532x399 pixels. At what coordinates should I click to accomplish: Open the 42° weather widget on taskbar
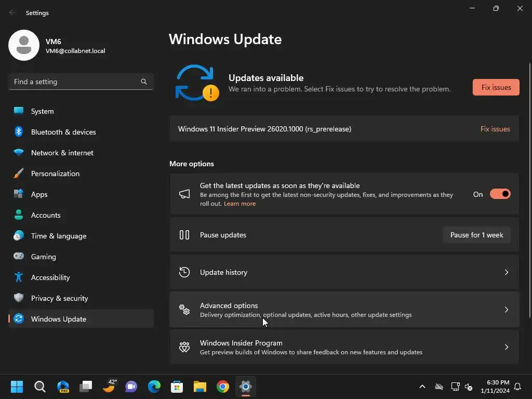tap(109, 386)
